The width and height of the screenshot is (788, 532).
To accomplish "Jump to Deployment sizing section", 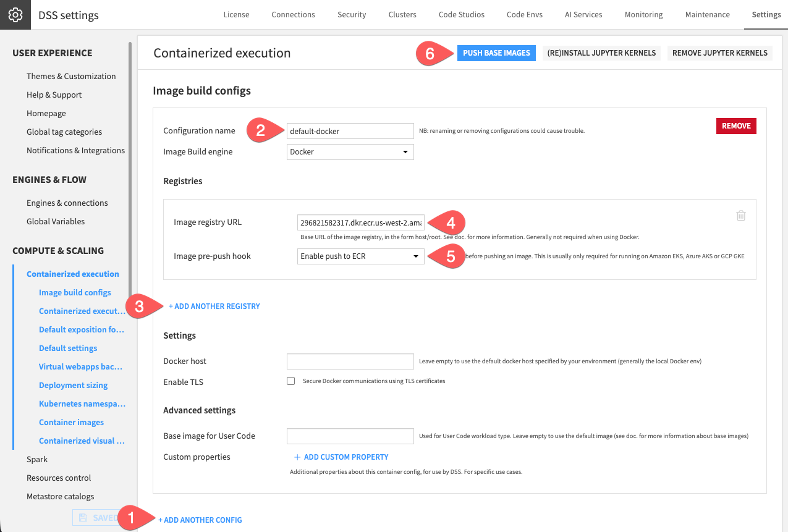I will (x=73, y=385).
